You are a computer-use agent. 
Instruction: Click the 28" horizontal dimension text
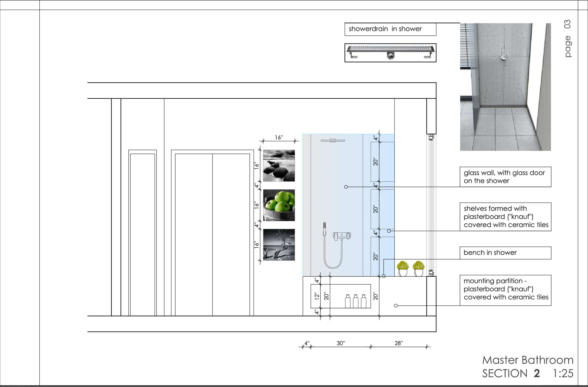pos(399,343)
